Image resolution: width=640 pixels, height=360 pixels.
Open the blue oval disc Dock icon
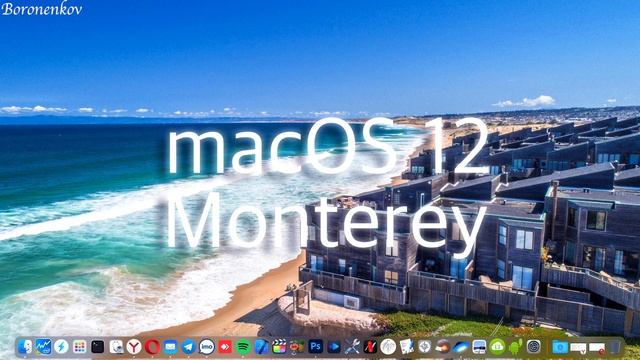[461, 347]
